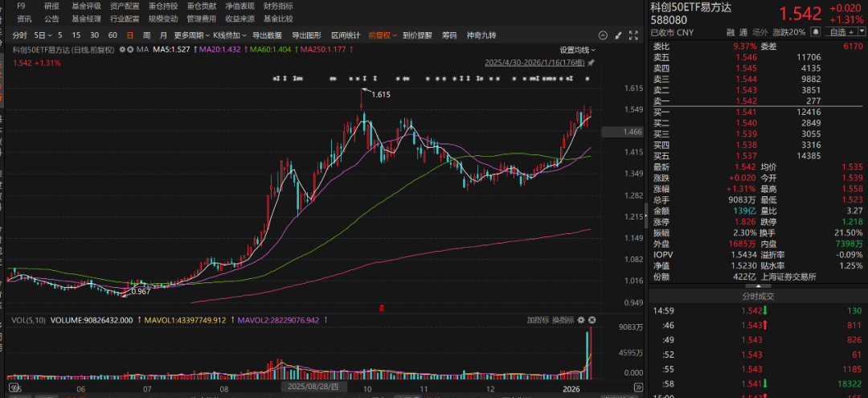Image resolution: width=868 pixels, height=398 pixels.
Task: Open the 基金经理 tab
Action: pos(86,18)
